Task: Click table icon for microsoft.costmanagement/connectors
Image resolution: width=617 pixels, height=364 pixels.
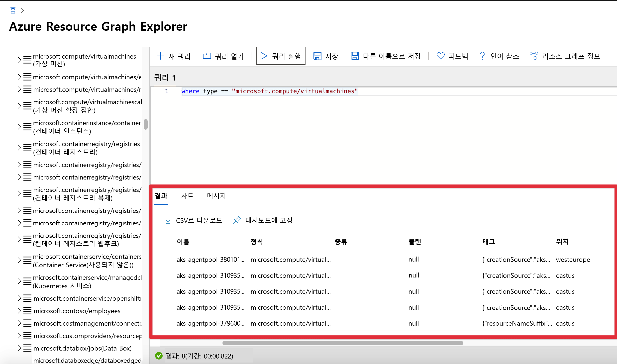Action: click(x=27, y=323)
